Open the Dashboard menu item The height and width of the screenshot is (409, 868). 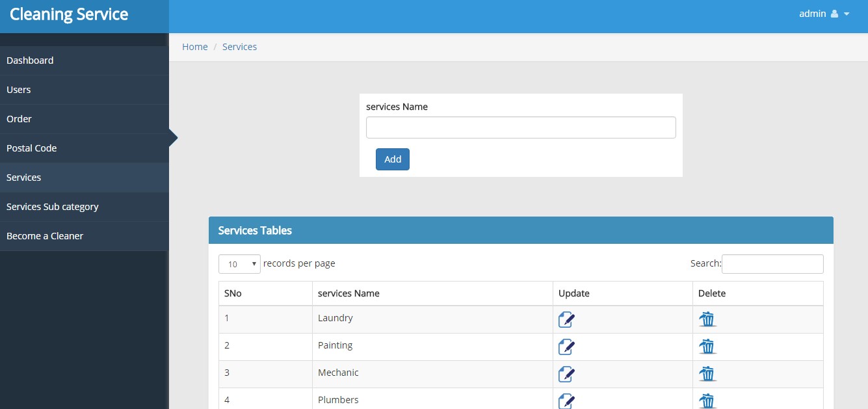(30, 60)
